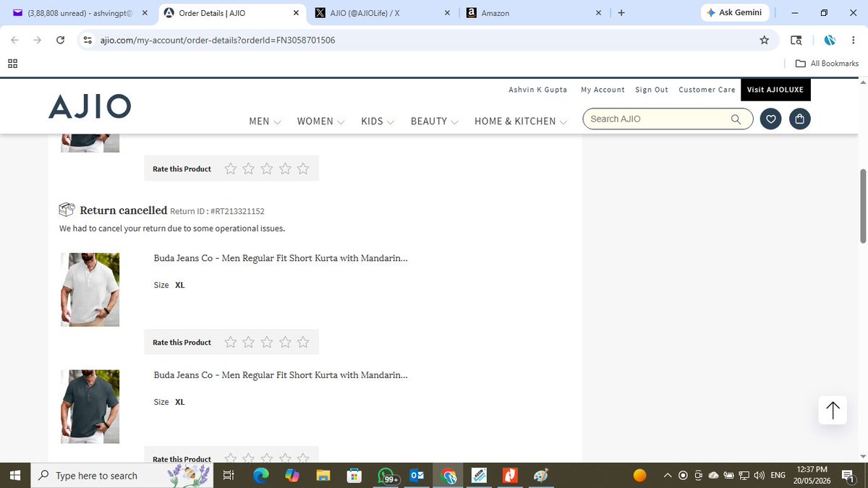Close the Amazon tab
This screenshot has width=868, height=488.
pyautogui.click(x=598, y=13)
